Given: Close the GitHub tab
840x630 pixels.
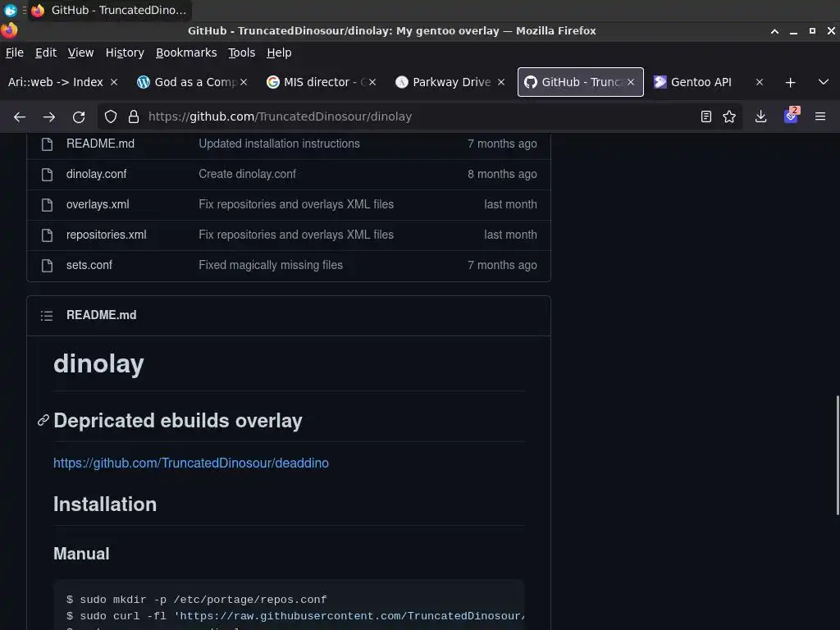Looking at the screenshot, I should click(631, 82).
